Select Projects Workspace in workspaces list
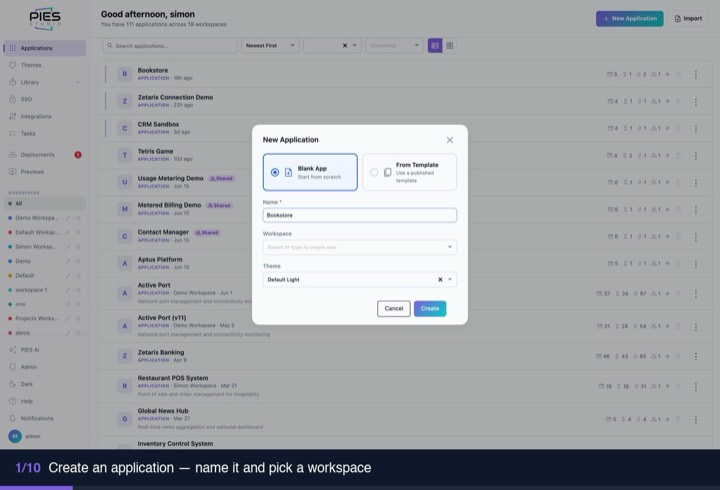Screen dimensions: 720x490 click(x=36, y=318)
